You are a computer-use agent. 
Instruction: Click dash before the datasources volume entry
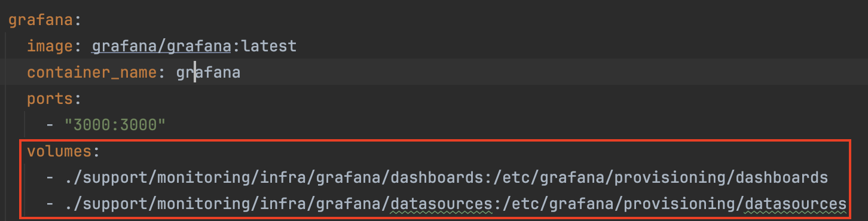pyautogui.click(x=50, y=204)
